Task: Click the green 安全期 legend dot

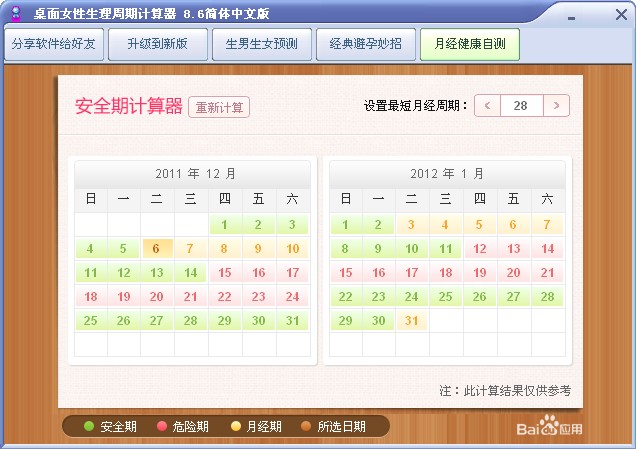Action: tap(89, 426)
